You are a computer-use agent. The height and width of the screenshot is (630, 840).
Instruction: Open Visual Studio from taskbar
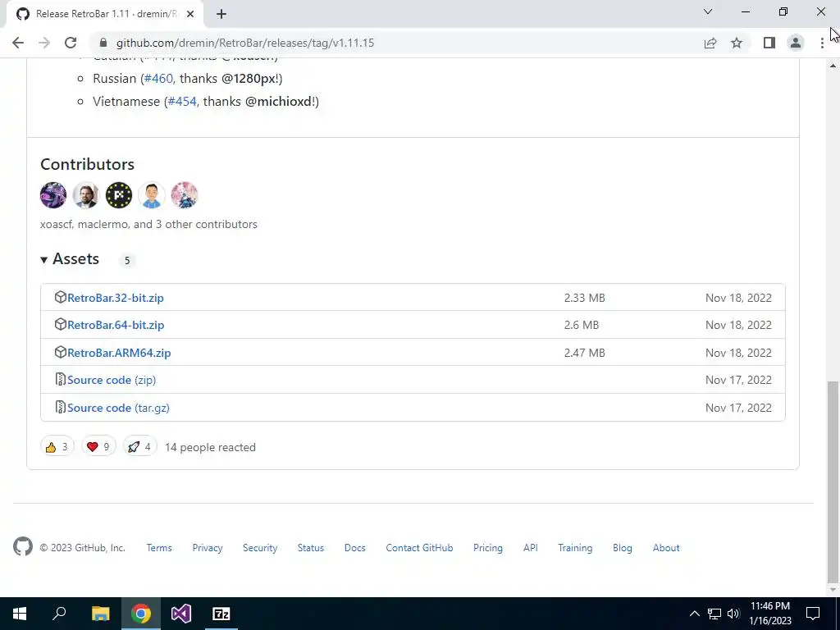tap(181, 614)
